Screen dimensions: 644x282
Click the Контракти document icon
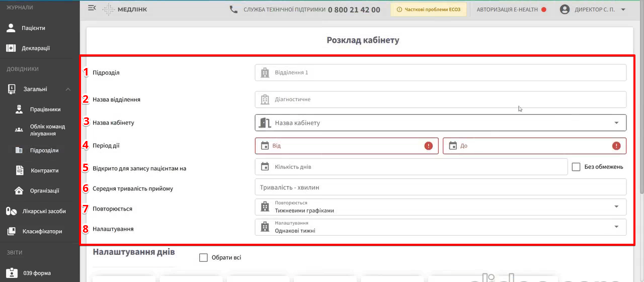click(20, 170)
